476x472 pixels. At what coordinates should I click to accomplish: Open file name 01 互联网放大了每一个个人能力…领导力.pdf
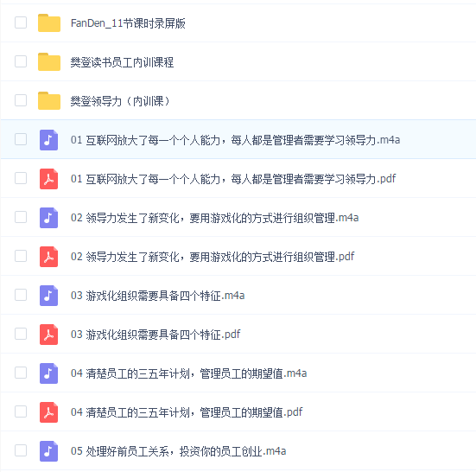pos(233,179)
